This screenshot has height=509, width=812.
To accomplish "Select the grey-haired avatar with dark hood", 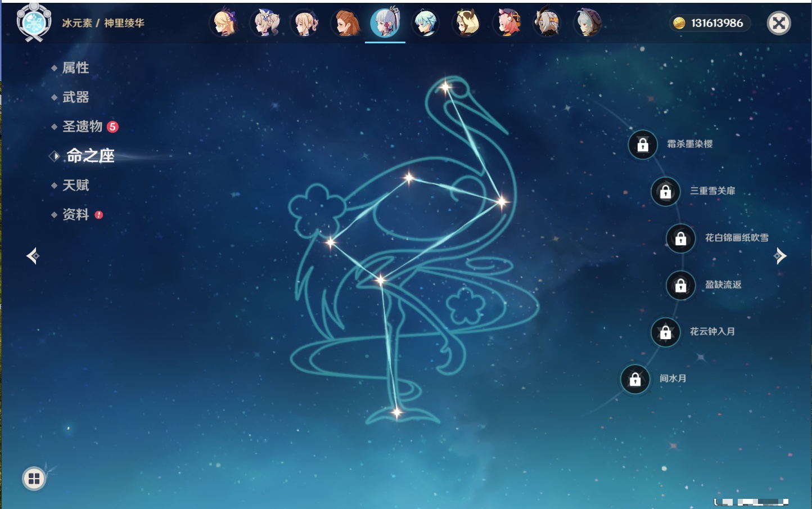I will coord(588,23).
